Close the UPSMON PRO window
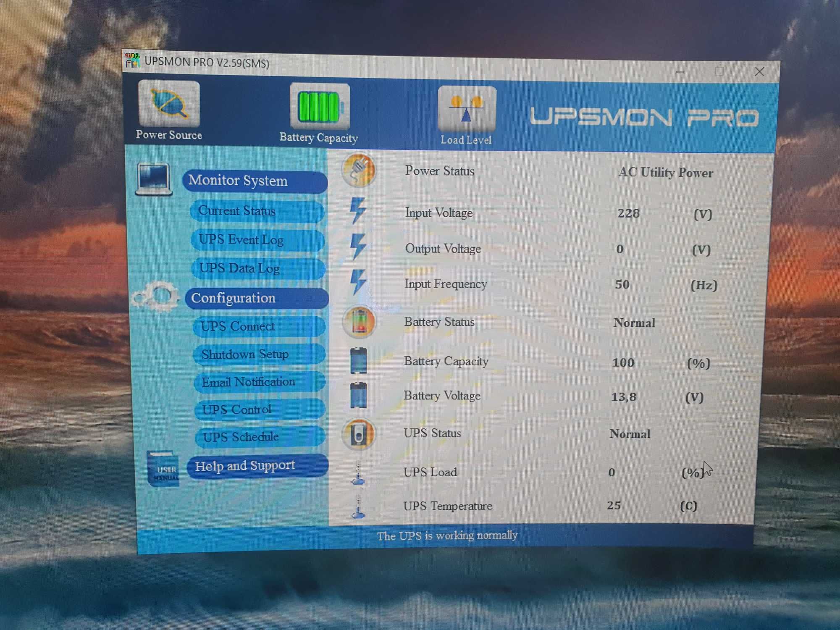Image resolution: width=840 pixels, height=630 pixels. coord(759,72)
